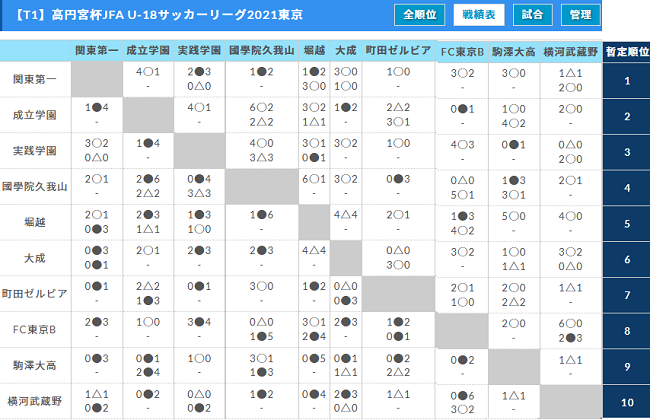Click the 3○2 result, 関東第一 row vs FC東京B
The width and height of the screenshot is (650, 420).
[x=462, y=73]
